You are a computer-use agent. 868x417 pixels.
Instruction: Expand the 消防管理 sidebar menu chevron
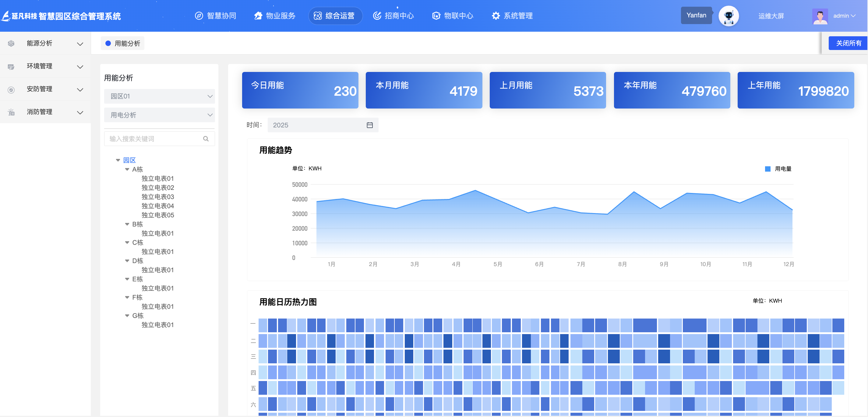click(80, 112)
